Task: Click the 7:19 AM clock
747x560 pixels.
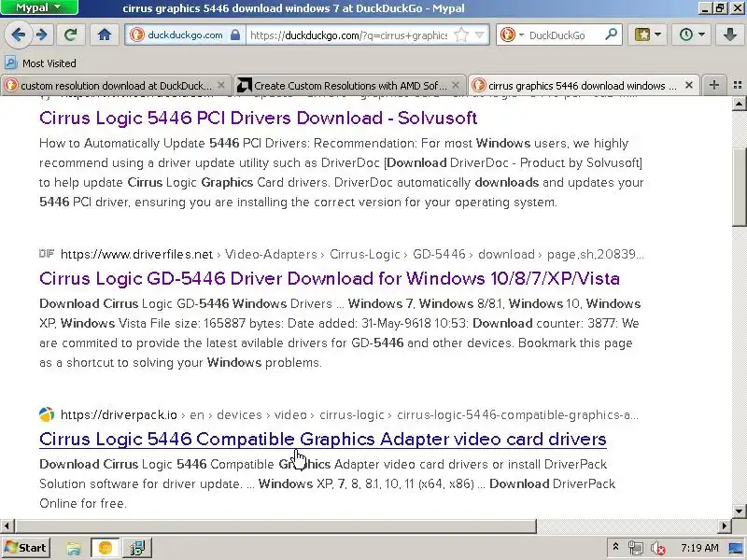Action: [698, 548]
